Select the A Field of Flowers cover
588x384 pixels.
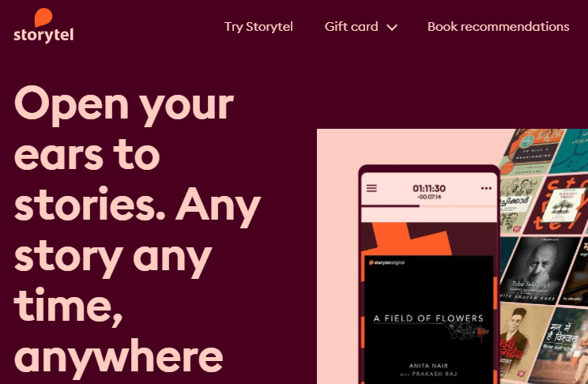click(x=428, y=319)
